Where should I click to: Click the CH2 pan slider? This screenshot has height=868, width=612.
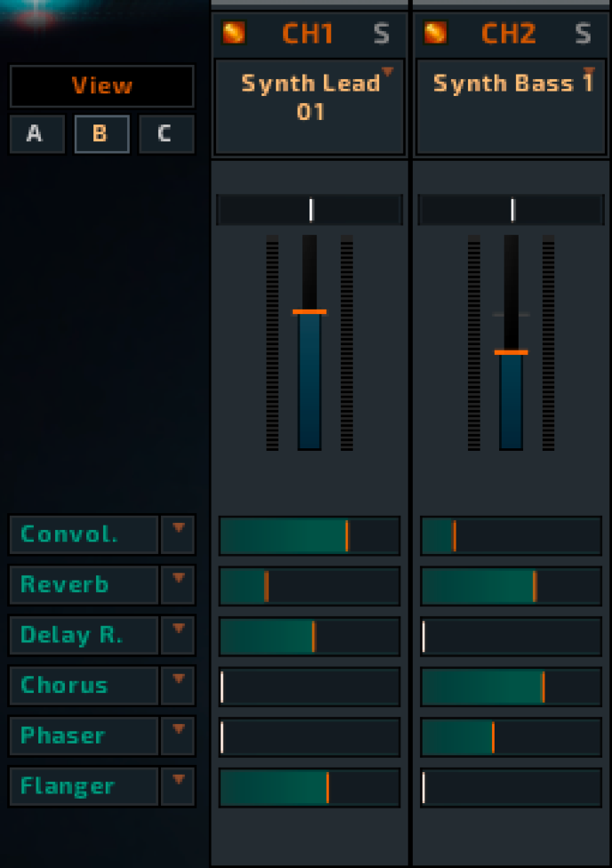point(511,210)
